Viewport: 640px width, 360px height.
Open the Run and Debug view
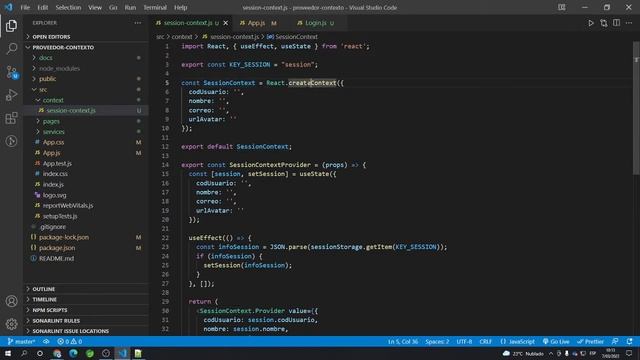click(x=11, y=95)
